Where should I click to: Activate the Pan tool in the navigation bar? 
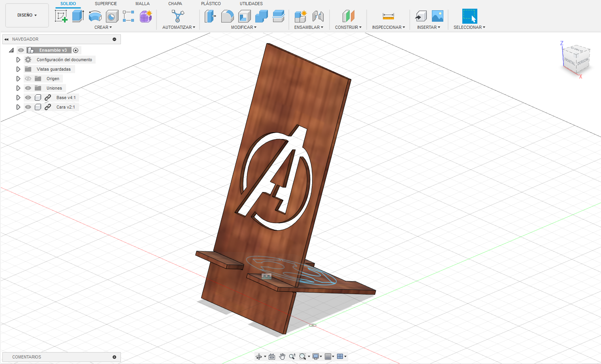pyautogui.click(x=282, y=356)
